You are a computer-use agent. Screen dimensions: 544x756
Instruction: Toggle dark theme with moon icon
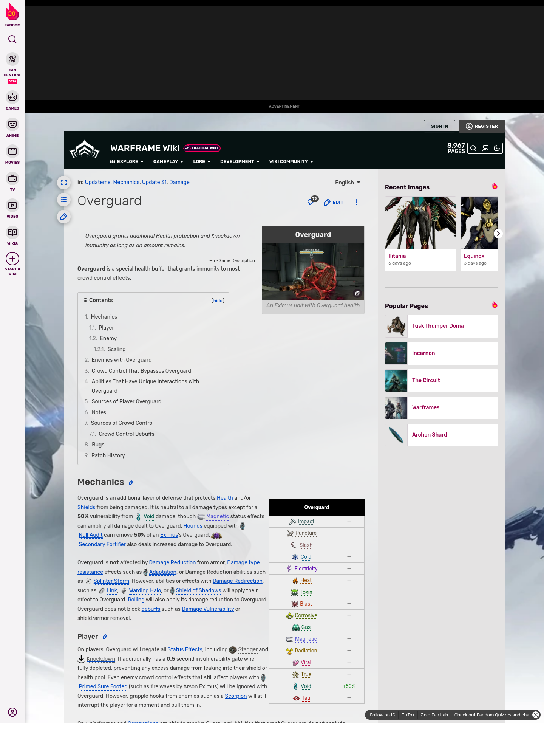pyautogui.click(x=497, y=148)
